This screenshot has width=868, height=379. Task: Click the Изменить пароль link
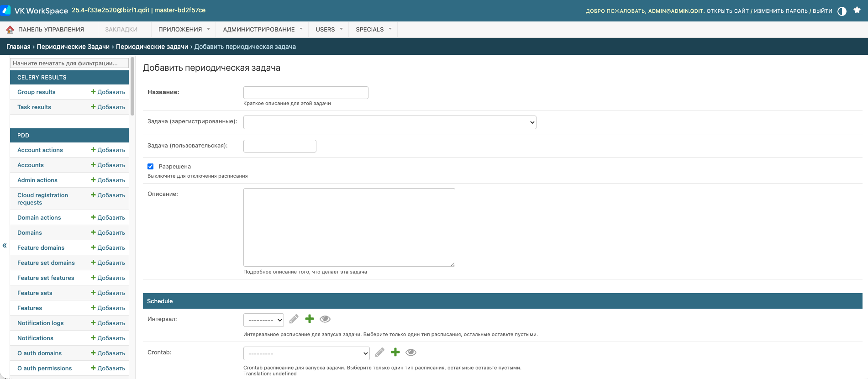pyautogui.click(x=781, y=11)
